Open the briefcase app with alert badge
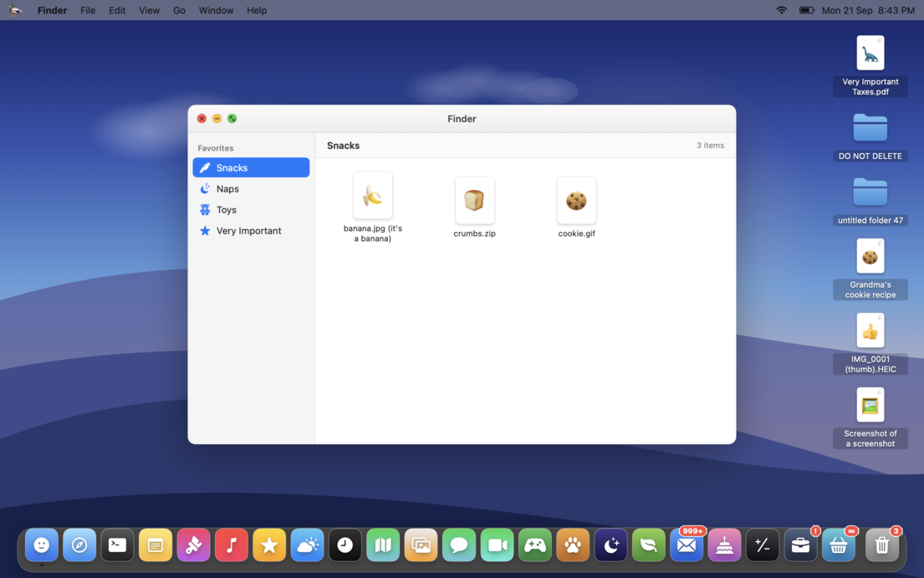 (801, 545)
